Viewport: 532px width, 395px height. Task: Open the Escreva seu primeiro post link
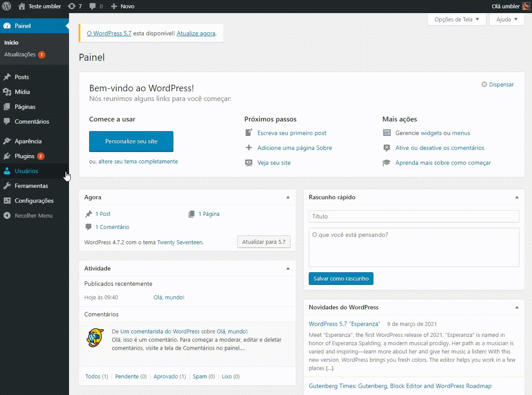(292, 133)
